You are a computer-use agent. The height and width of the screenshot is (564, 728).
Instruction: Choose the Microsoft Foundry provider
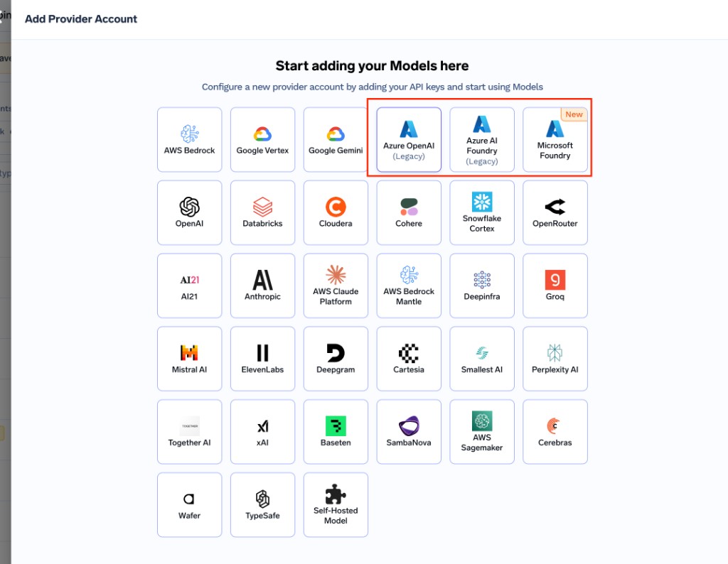click(555, 140)
